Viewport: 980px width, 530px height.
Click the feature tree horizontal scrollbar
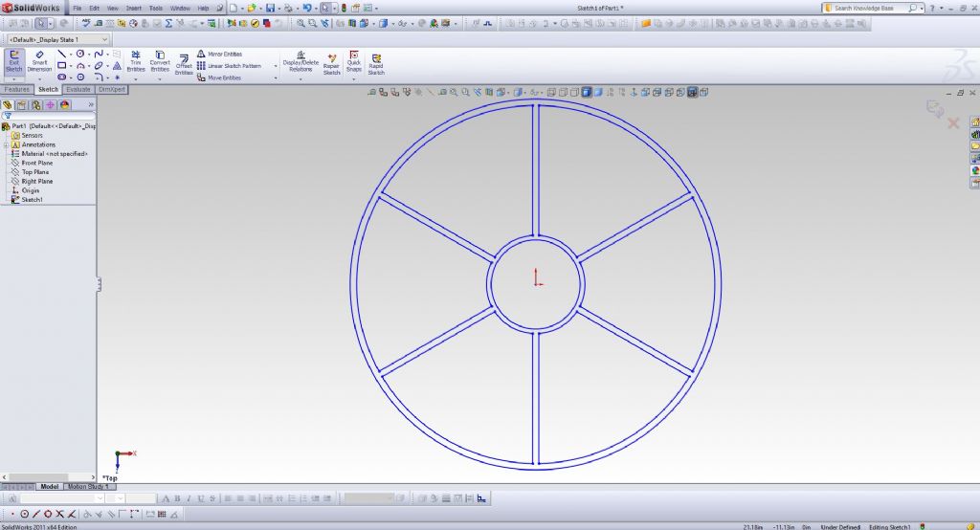(x=48, y=476)
